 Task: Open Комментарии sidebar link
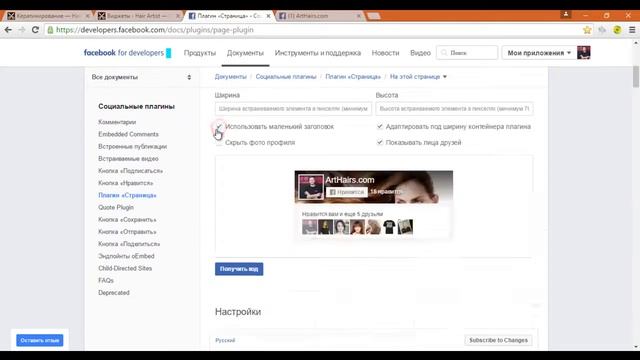coord(117,122)
